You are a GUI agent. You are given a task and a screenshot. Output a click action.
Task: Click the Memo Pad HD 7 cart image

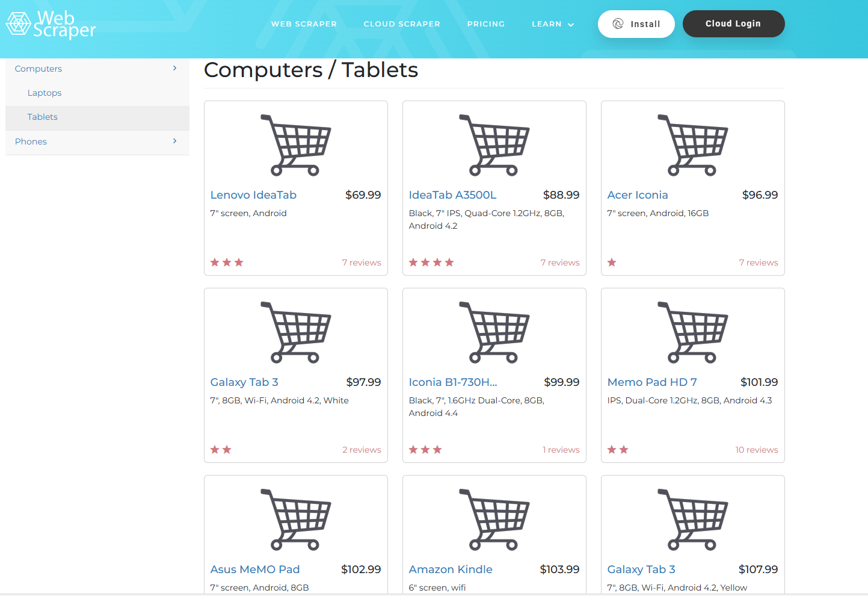click(x=692, y=332)
